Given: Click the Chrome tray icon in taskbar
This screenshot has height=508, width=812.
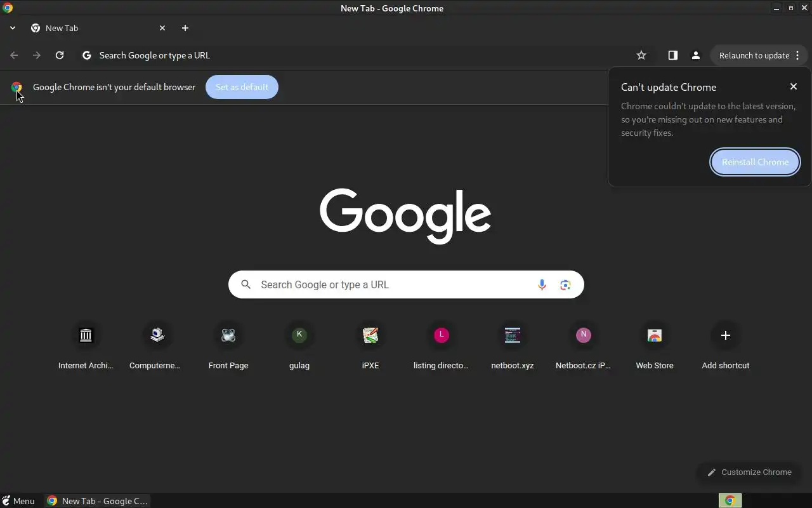Looking at the screenshot, I should (730, 501).
